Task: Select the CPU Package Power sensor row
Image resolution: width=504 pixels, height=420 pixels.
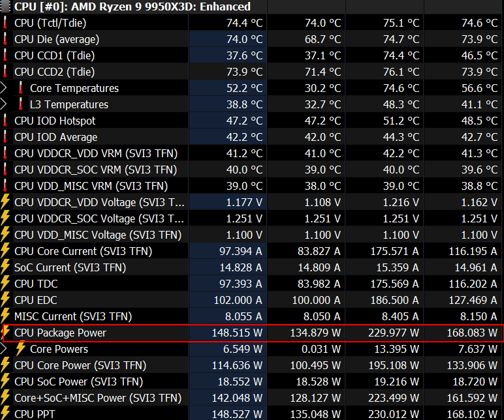Action: (253, 333)
